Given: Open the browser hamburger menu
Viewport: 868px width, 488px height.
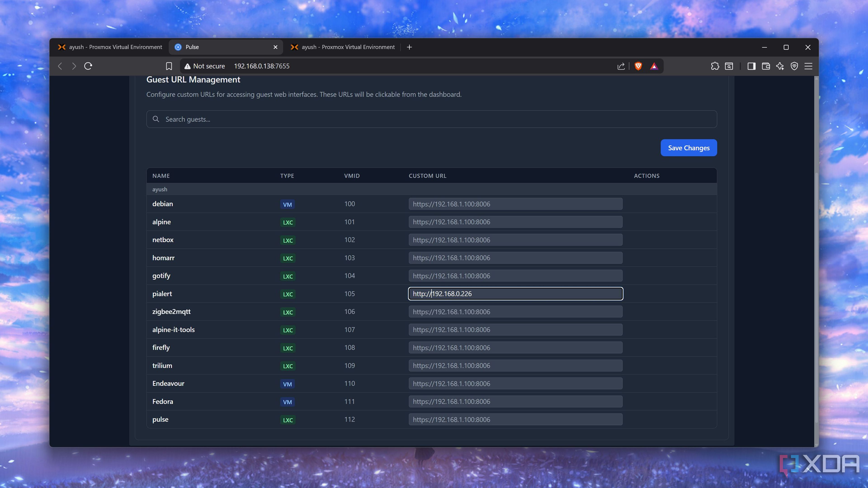Looking at the screenshot, I should 808,66.
